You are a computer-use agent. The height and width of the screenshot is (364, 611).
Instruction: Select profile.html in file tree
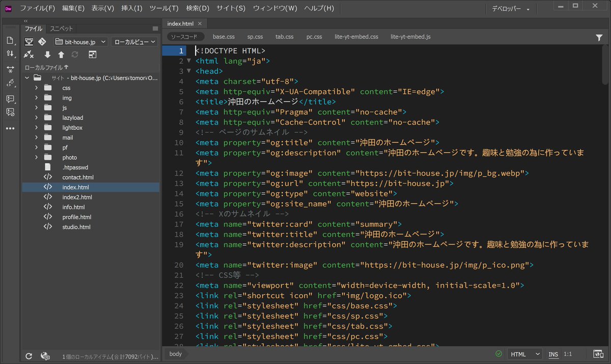click(x=77, y=217)
